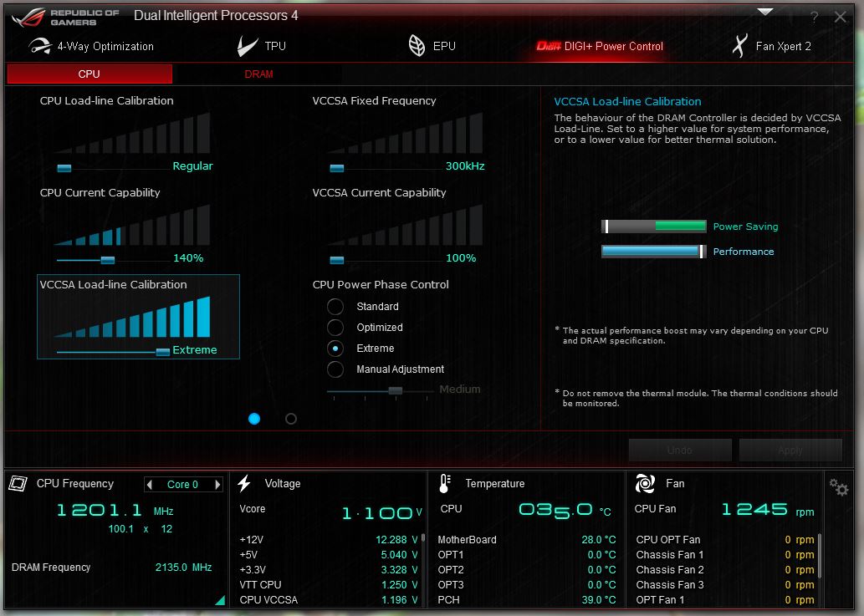The image size is (864, 616).
Task: Click the +12V voltage row
Action: point(329,540)
